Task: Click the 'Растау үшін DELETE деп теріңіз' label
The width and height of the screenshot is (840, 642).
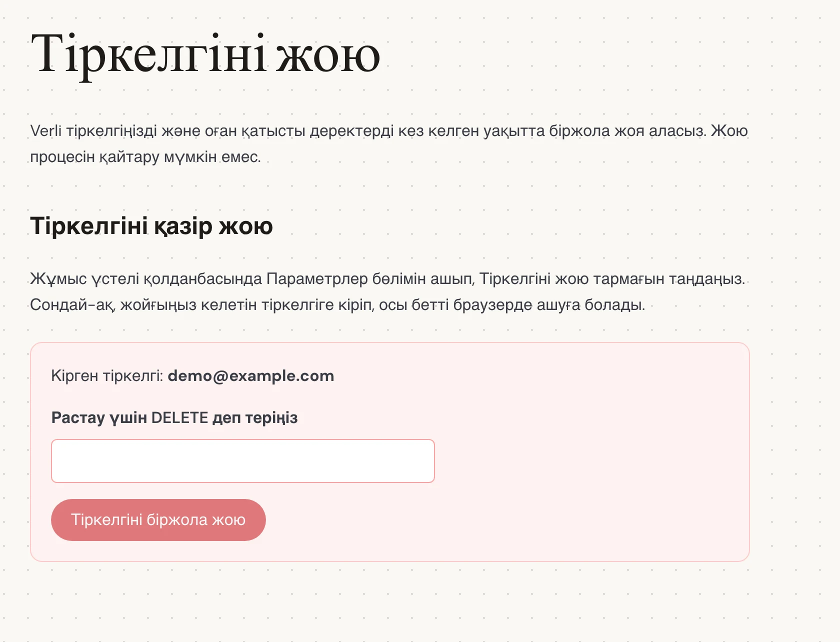Action: point(174,417)
